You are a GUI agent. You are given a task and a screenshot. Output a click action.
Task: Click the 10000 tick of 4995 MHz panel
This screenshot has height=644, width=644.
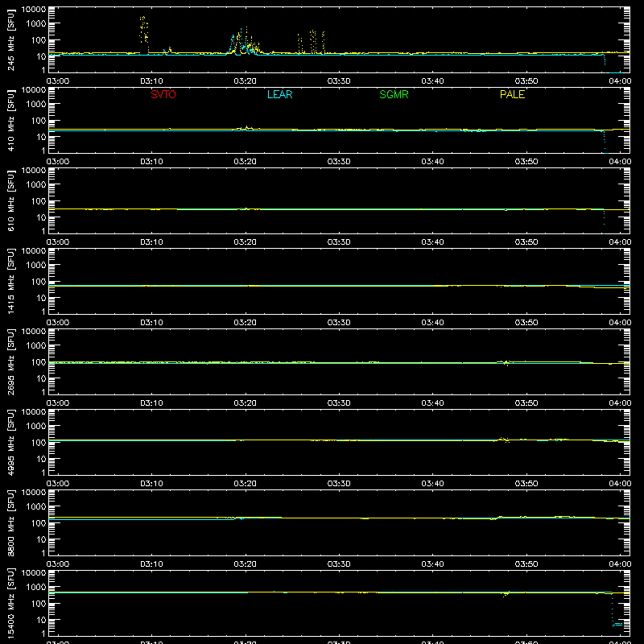click(x=34, y=412)
